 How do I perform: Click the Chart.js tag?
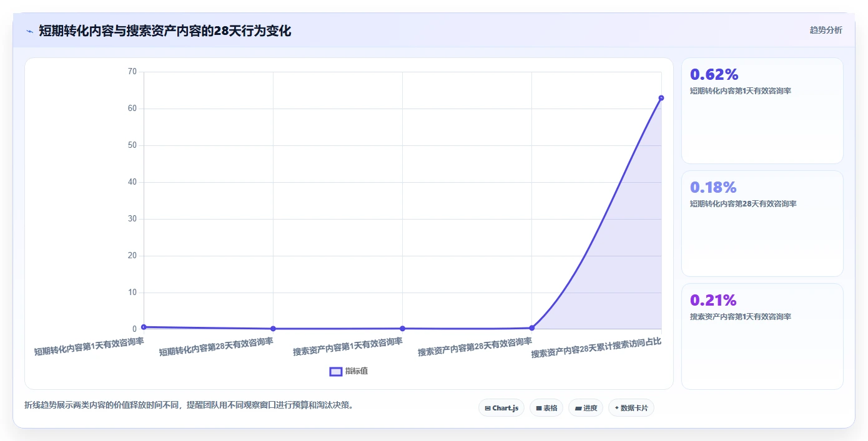(x=501, y=408)
